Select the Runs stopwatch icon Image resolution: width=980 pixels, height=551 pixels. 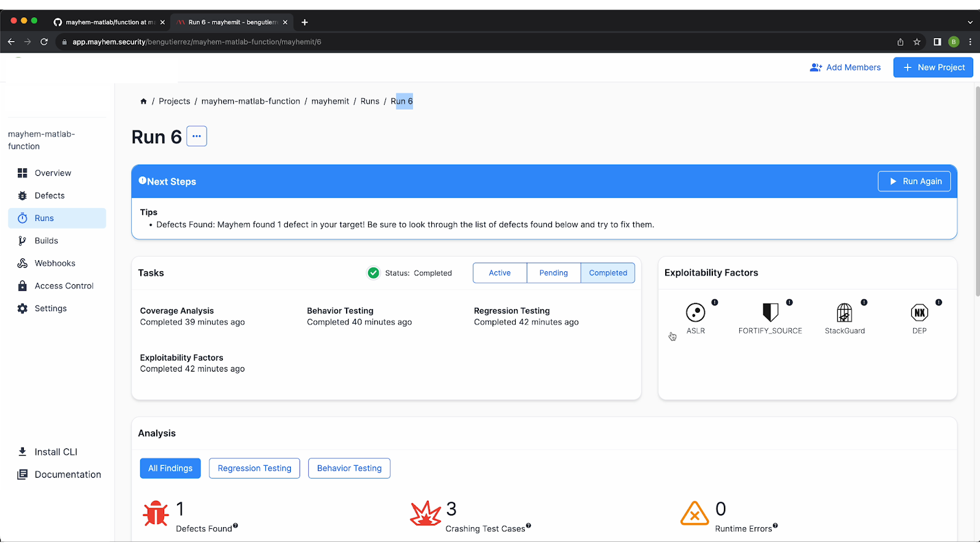click(23, 218)
